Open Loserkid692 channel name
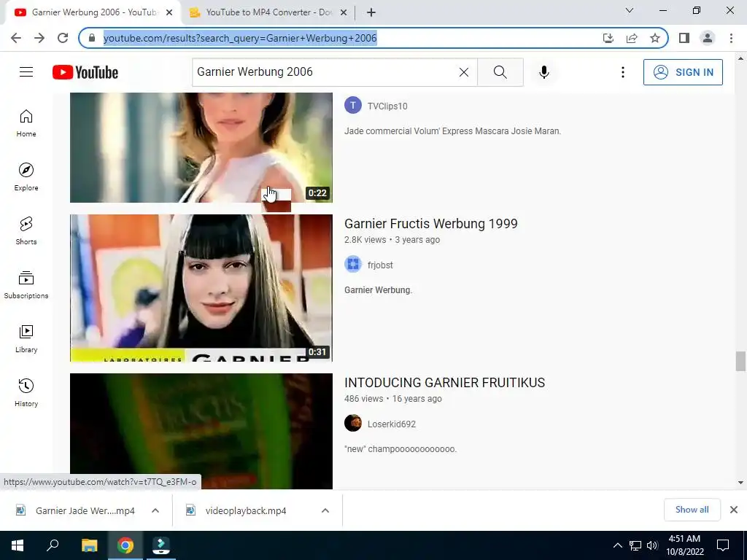This screenshot has height=560, width=747. pyautogui.click(x=392, y=424)
